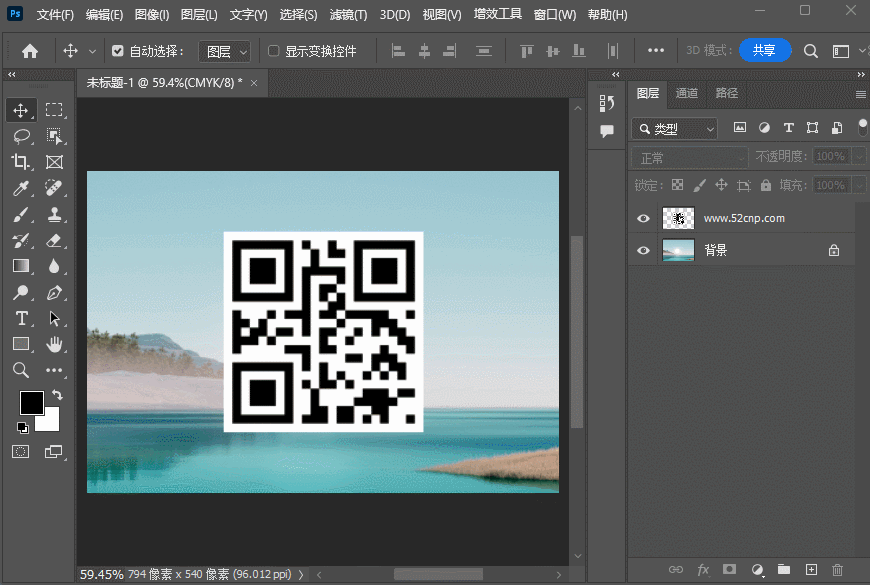Select the Frame tool

(x=54, y=162)
